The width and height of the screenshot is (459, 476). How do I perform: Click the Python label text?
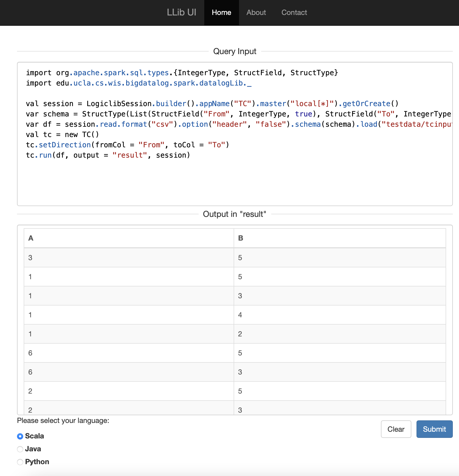click(37, 462)
